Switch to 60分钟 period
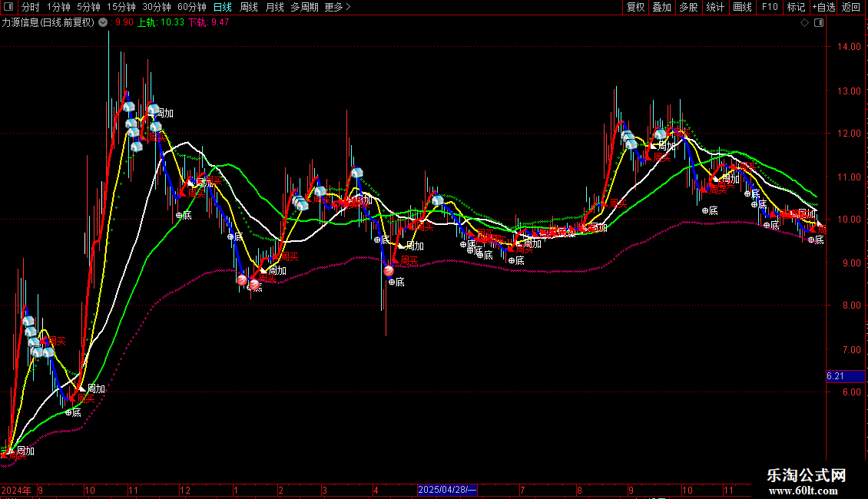This screenshot has height=499, width=868. (192, 7)
